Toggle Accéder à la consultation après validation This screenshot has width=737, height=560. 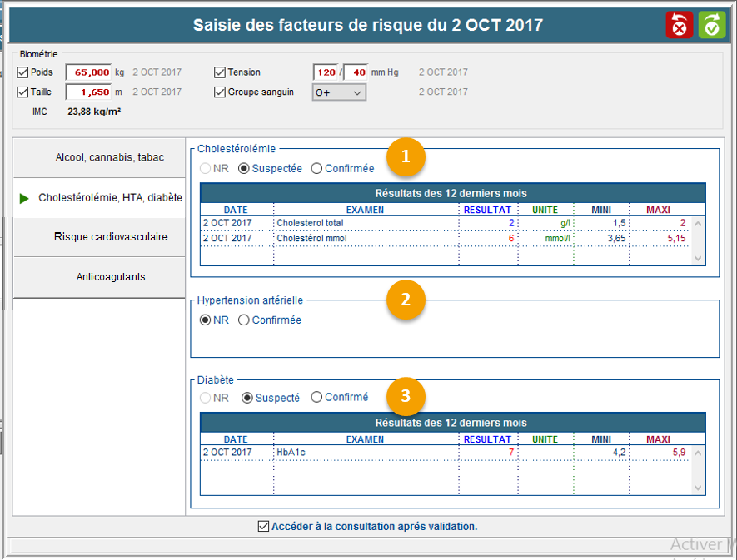[x=264, y=526]
